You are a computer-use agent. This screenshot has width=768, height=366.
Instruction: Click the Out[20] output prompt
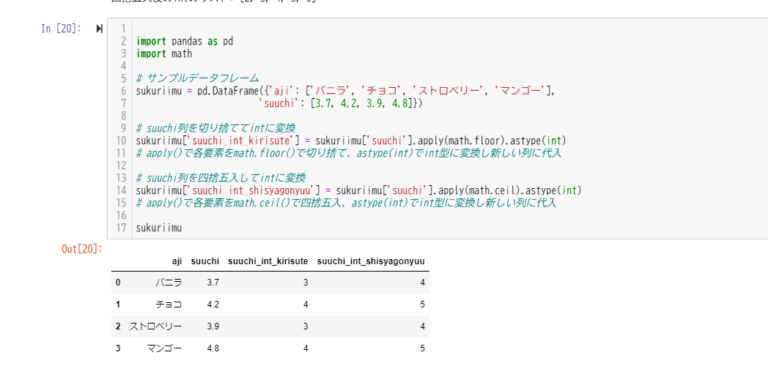(x=82, y=248)
